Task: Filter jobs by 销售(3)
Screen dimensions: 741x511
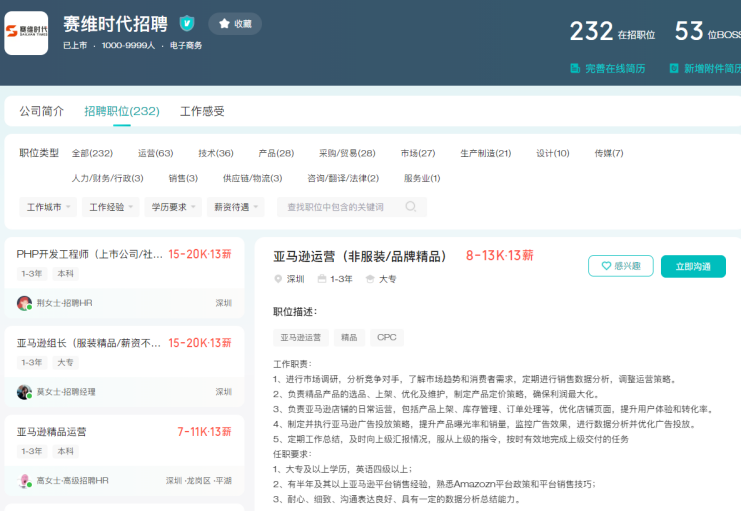Action: click(183, 178)
